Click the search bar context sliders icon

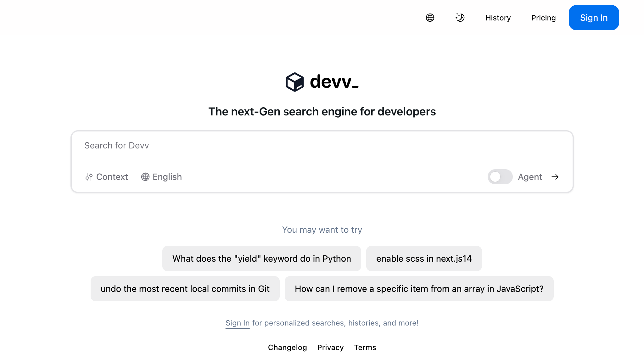coord(89,177)
